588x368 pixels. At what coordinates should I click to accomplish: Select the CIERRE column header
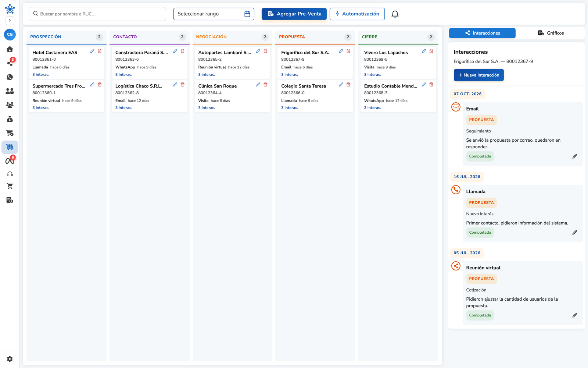(x=398, y=37)
